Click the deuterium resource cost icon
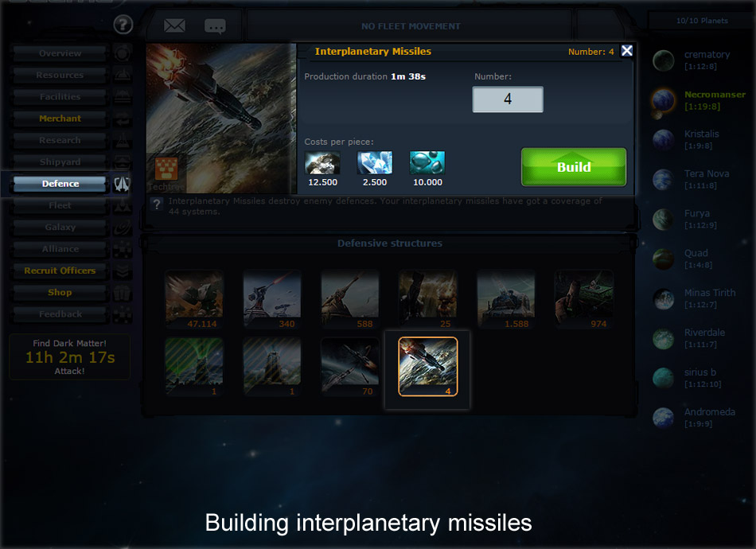Screen dimensions: 756x549 click(427, 163)
